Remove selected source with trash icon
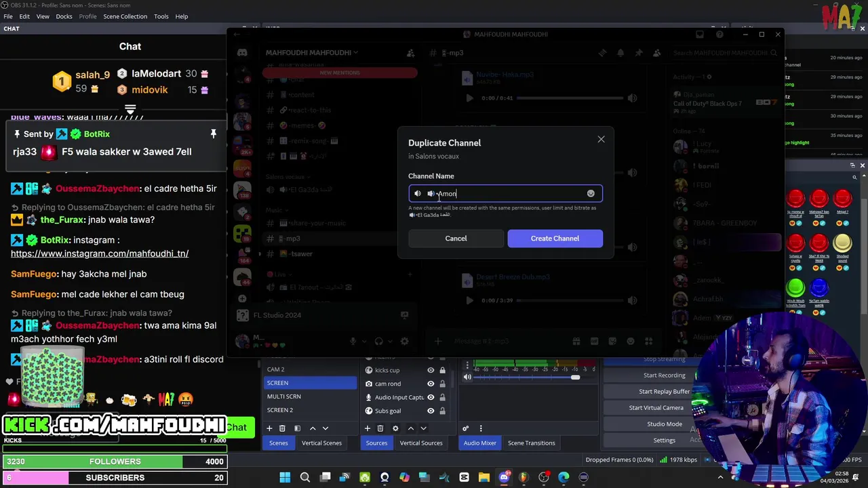This screenshot has height=488, width=868. point(380,428)
